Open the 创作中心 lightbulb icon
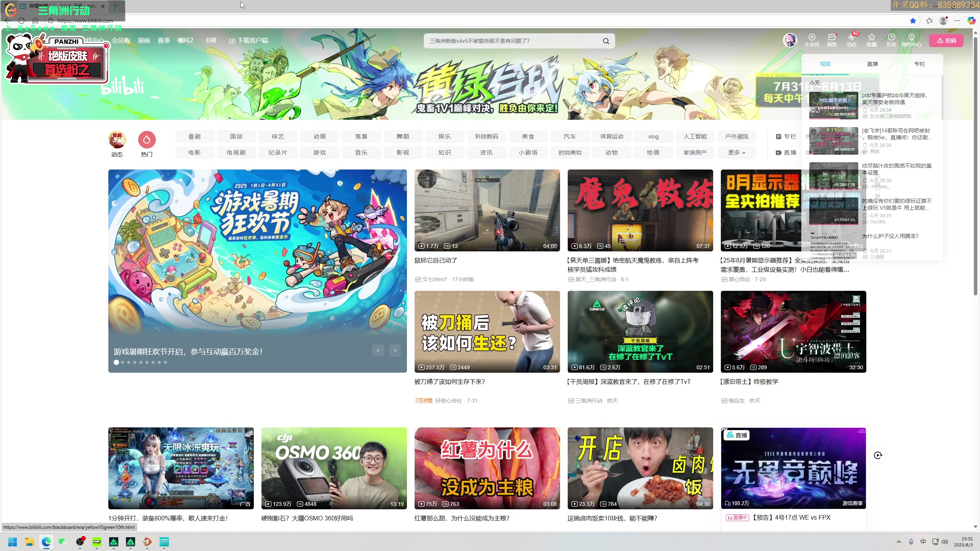This screenshot has height=551, width=980. click(911, 40)
